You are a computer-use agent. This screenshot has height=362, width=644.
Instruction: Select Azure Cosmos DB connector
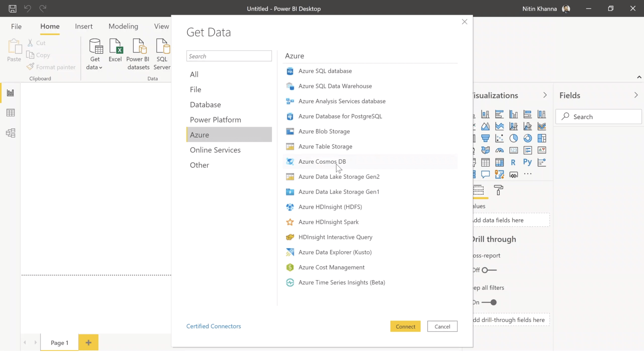pos(370,162)
